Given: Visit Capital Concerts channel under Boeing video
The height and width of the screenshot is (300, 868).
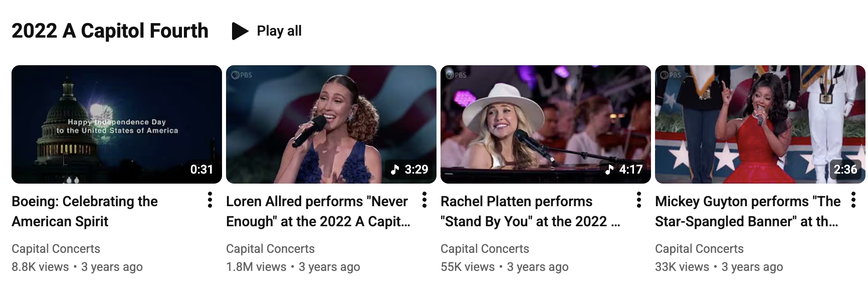Looking at the screenshot, I should 56,249.
